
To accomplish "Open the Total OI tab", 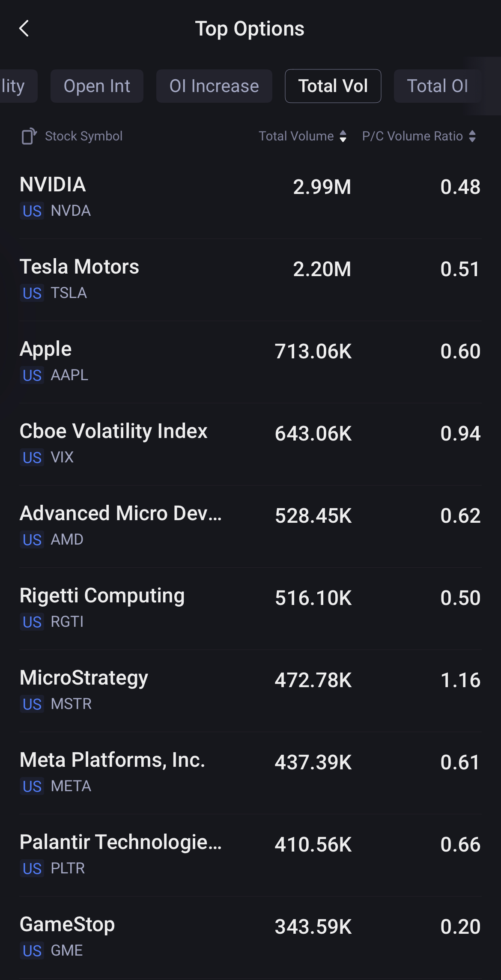I will pos(437,86).
